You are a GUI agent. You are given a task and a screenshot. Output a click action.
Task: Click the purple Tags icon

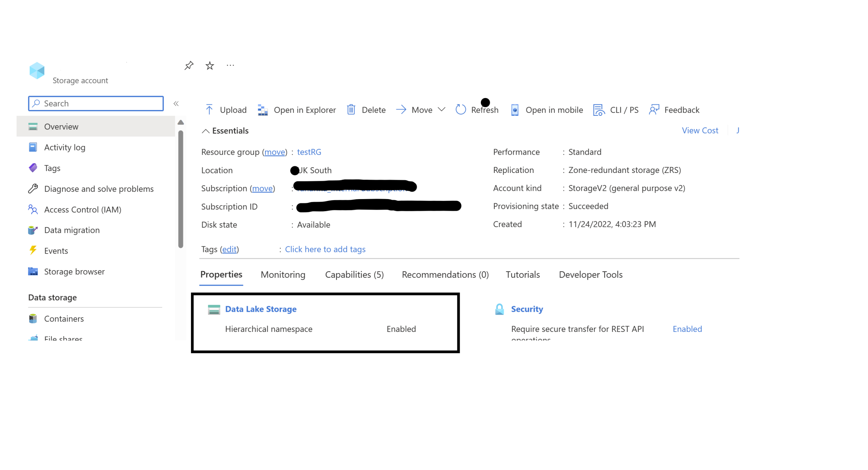click(x=33, y=168)
